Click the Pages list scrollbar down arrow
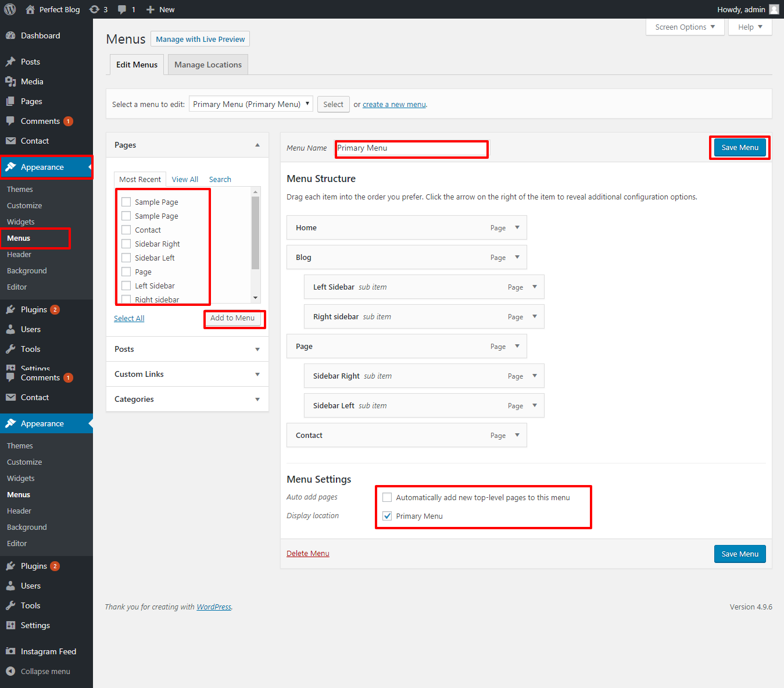The image size is (784, 688). coord(255,298)
